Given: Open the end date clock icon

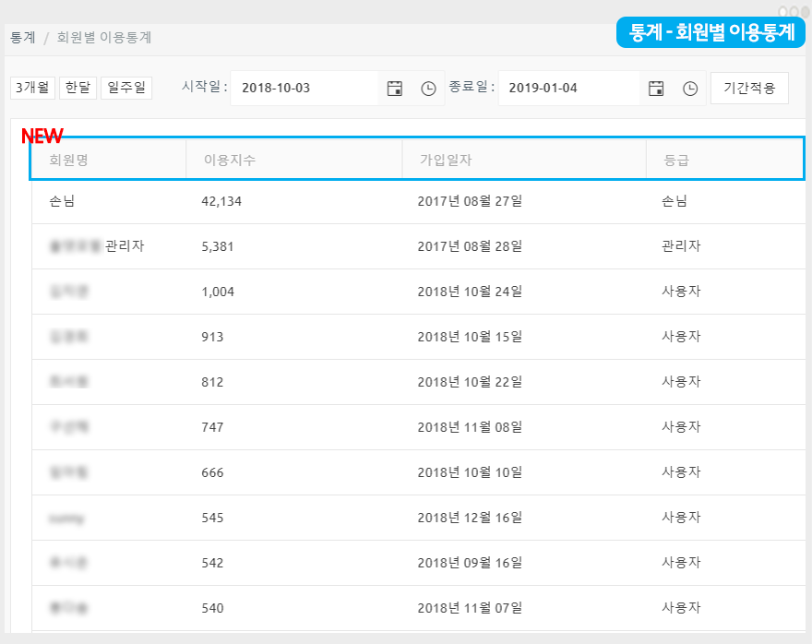Looking at the screenshot, I should point(690,89).
